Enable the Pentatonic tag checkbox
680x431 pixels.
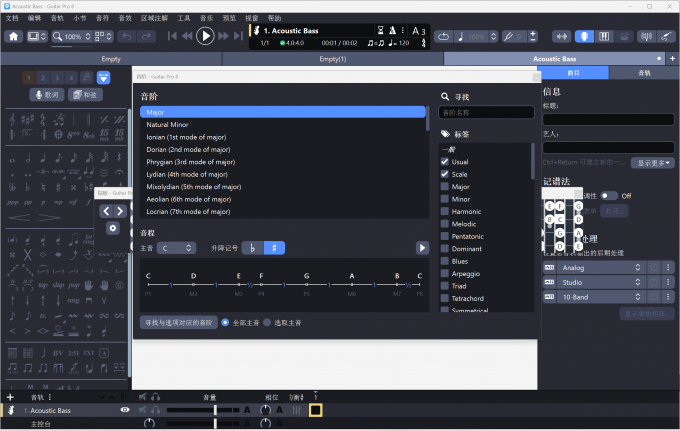click(445, 236)
